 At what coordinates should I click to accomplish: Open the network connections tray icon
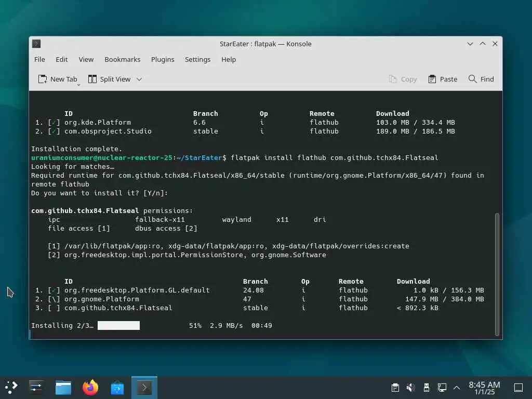coord(442,388)
